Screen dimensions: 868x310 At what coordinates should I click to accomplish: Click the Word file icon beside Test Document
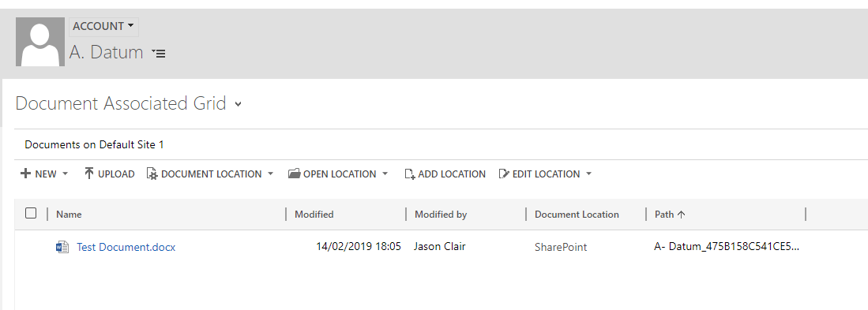(62, 247)
